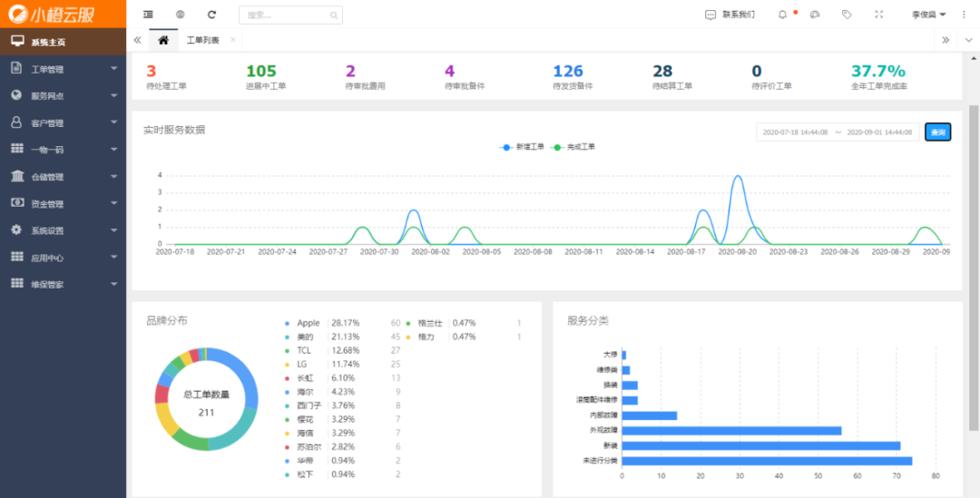Click the 资金管理 money icon

(x=17, y=203)
